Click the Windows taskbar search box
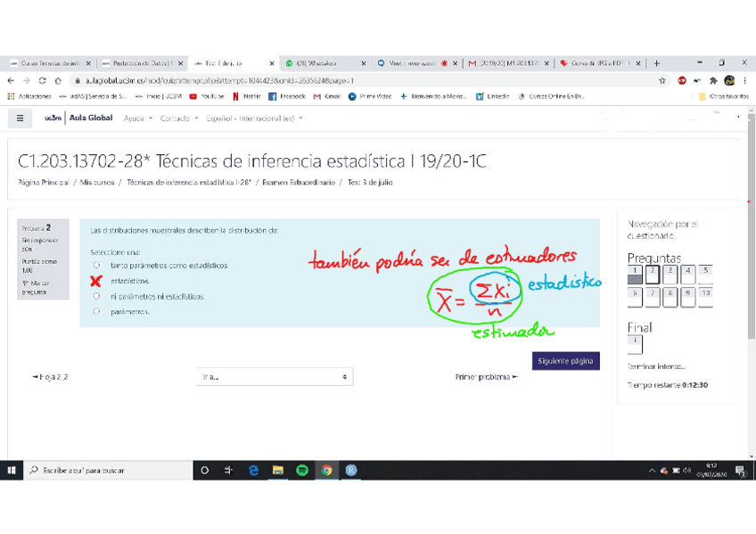756x534 pixels. click(x=108, y=471)
